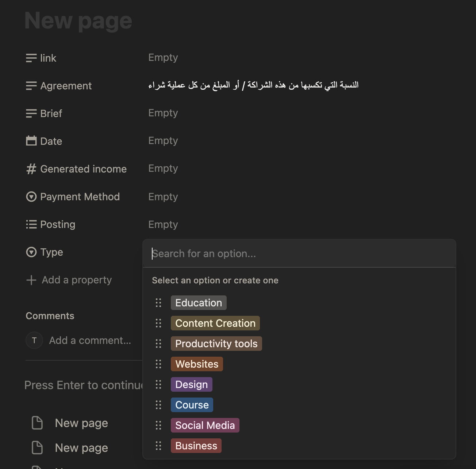Click the text icon beside Agreement property
This screenshot has height=469, width=476.
click(x=31, y=86)
